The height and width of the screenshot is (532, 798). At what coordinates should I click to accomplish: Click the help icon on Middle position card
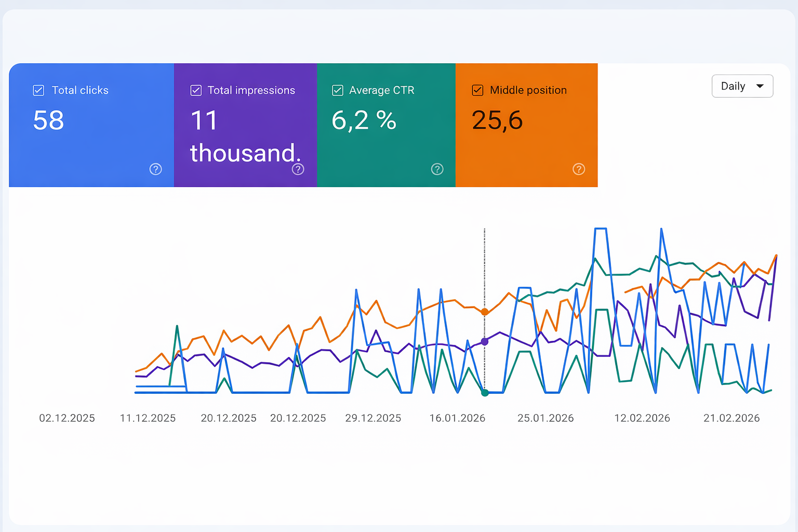[579, 169]
